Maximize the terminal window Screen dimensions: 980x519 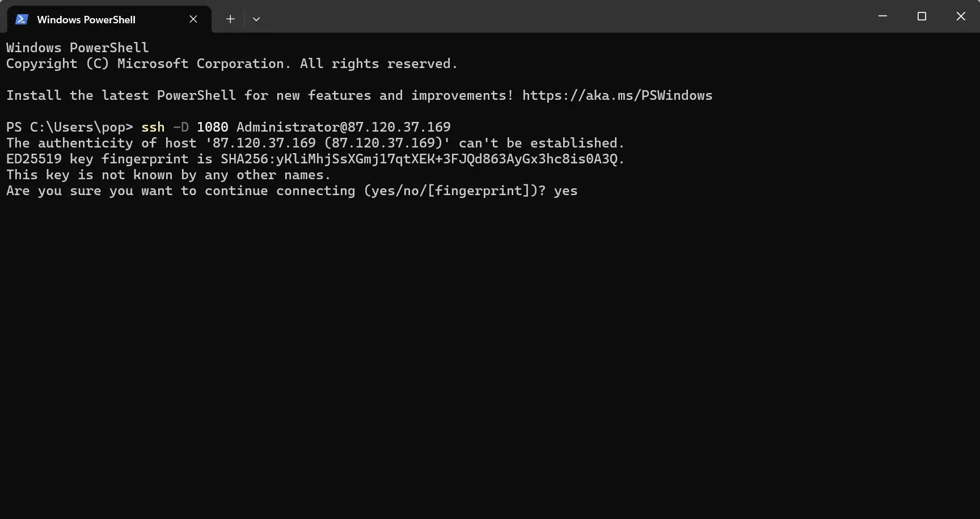[x=922, y=16]
